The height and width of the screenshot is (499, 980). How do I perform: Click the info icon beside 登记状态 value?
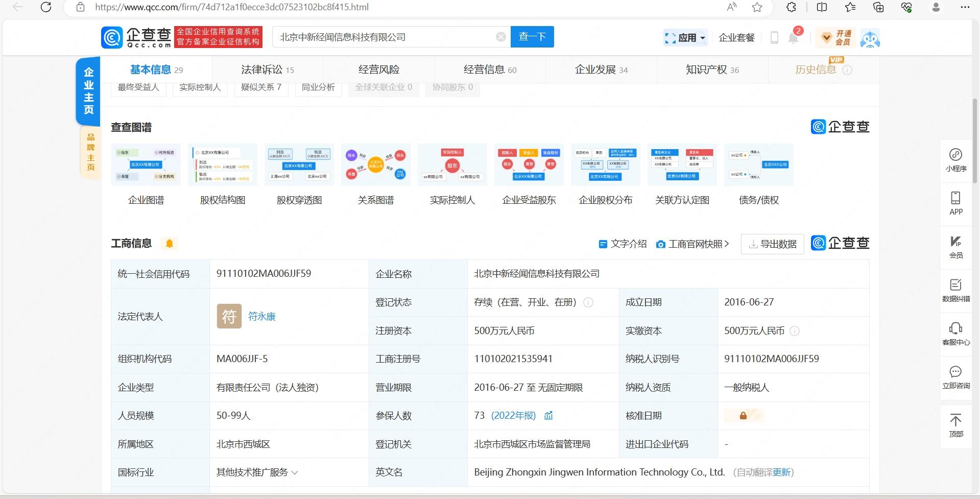coord(588,302)
